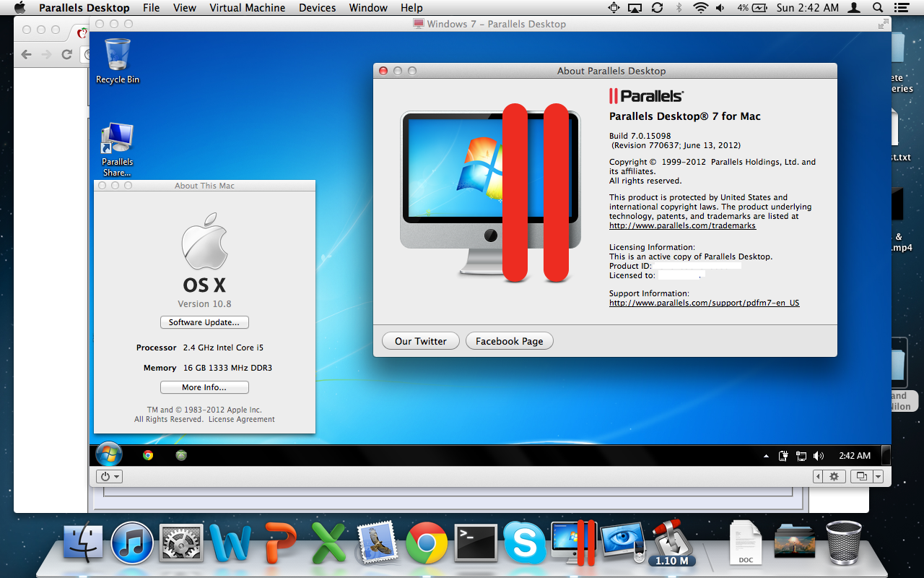924x578 pixels.
Task: Open the eye screen-sharing app in Dock
Action: pyautogui.click(x=622, y=543)
